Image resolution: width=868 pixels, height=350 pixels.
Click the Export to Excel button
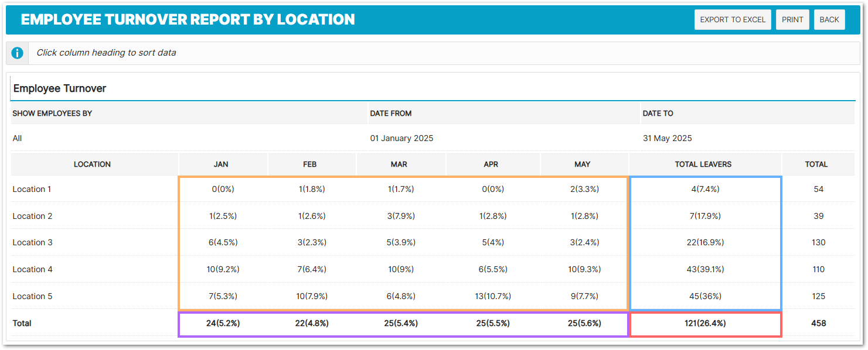733,19
